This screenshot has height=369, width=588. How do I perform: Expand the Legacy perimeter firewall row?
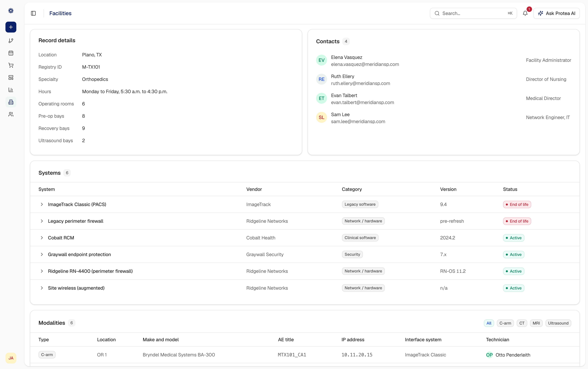coord(42,221)
